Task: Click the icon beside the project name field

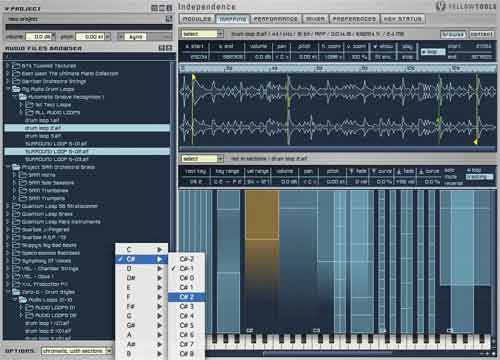Action: (x=169, y=19)
